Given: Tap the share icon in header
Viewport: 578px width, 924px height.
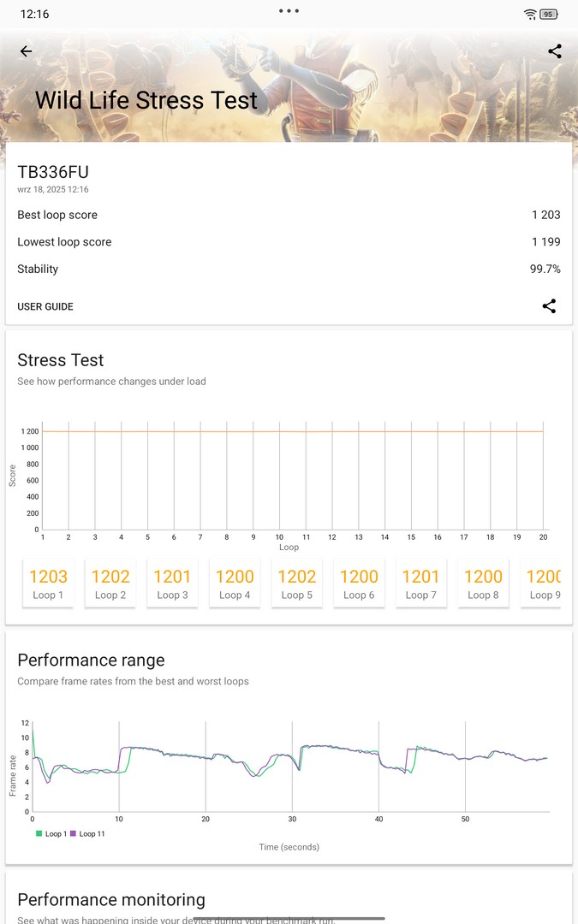Looking at the screenshot, I should [555, 51].
